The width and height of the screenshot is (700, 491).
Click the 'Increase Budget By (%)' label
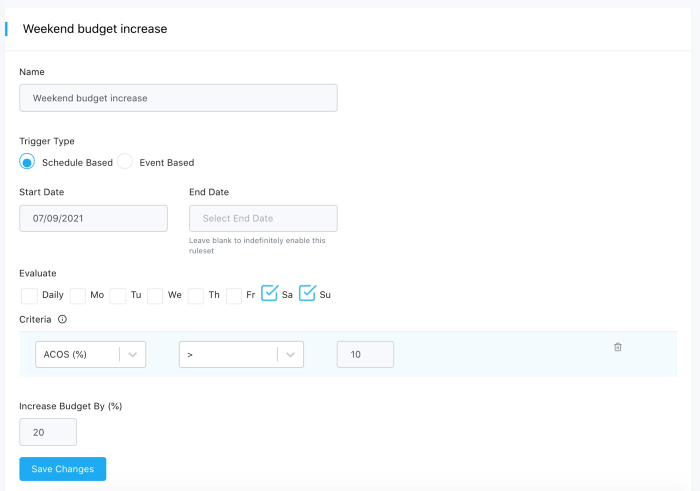(71, 406)
